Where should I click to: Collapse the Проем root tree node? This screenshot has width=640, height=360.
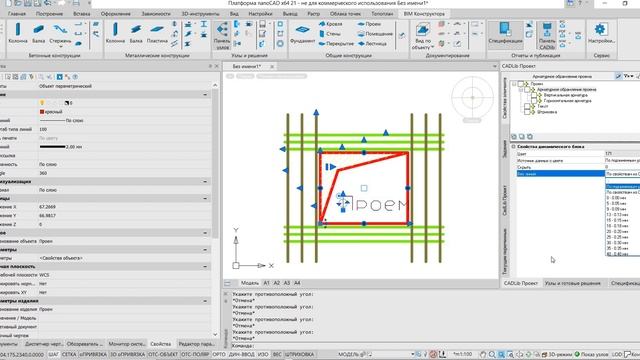pyautogui.click(x=514, y=84)
